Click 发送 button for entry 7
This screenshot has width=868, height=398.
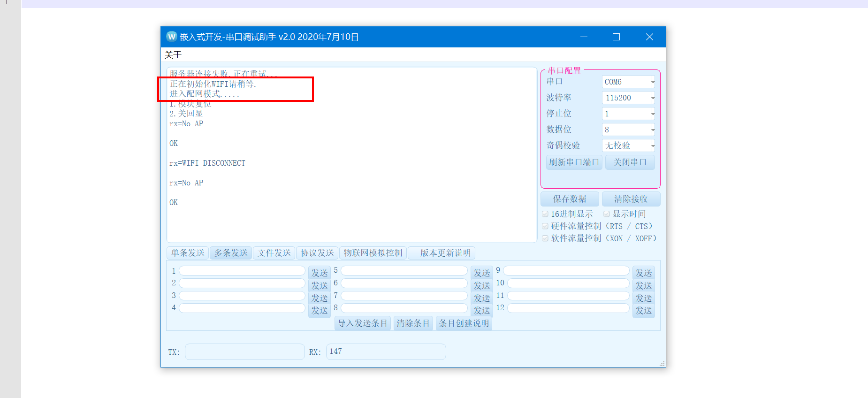pos(481,298)
